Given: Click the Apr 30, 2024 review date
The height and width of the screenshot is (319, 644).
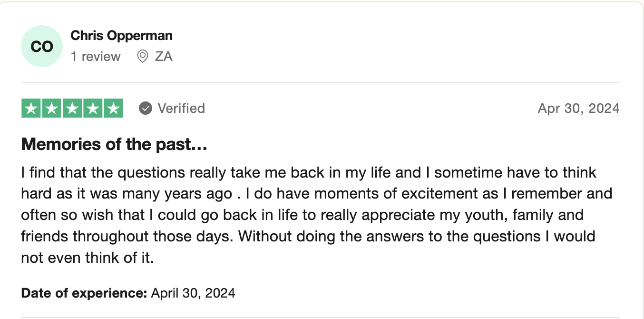Looking at the screenshot, I should [578, 109].
